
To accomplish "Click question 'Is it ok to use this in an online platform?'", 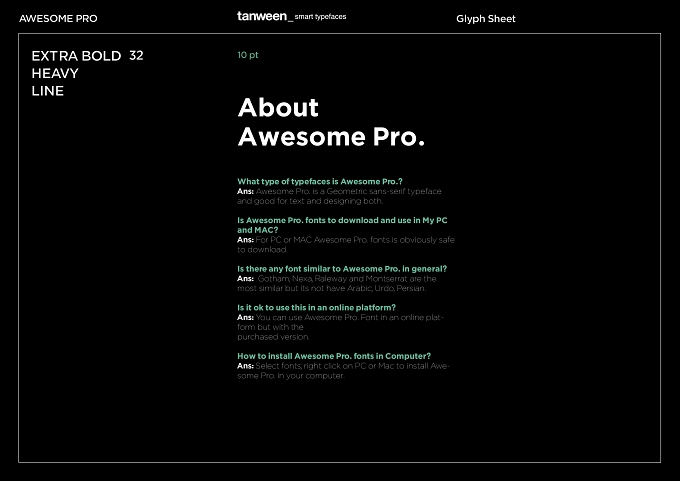I will click(x=316, y=308).
